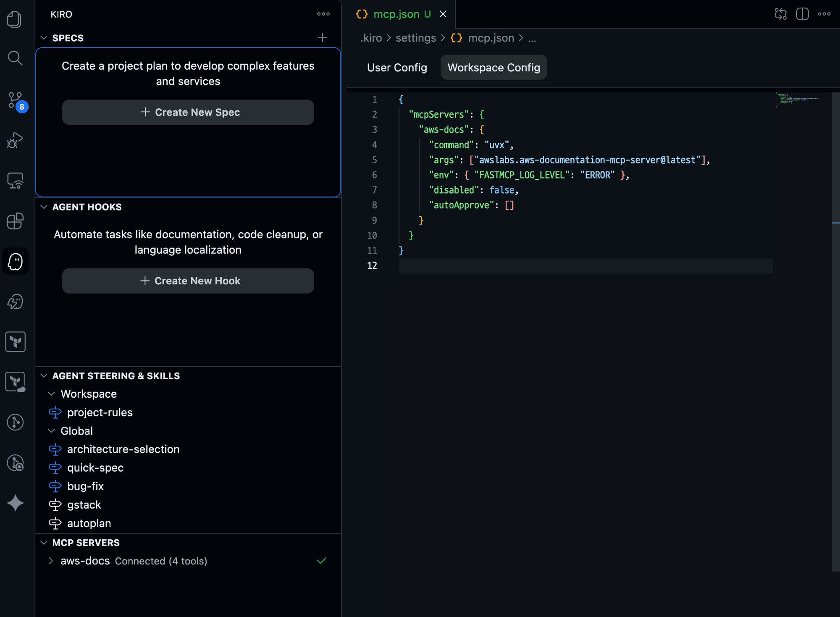Click settings in the breadcrumb
840x617 pixels.
point(415,38)
